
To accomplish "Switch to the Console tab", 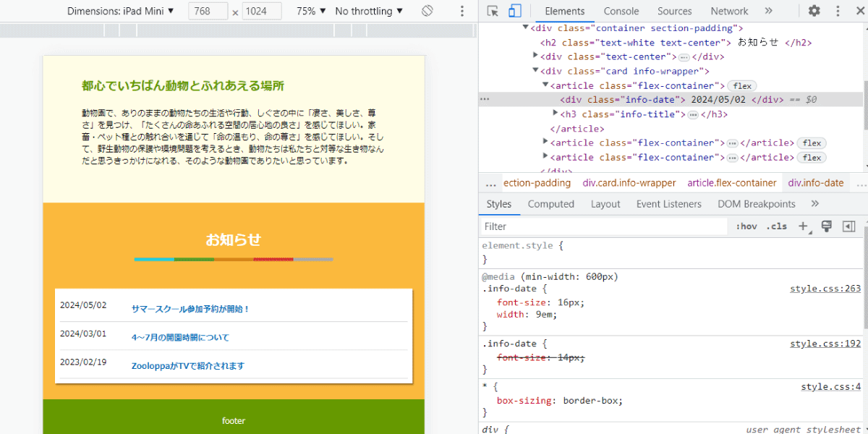I will coord(621,11).
